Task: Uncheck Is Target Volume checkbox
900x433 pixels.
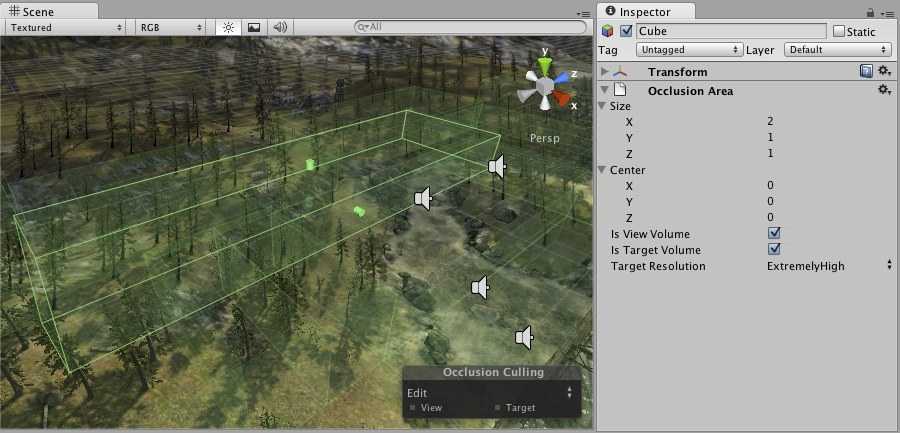Action: pos(774,249)
